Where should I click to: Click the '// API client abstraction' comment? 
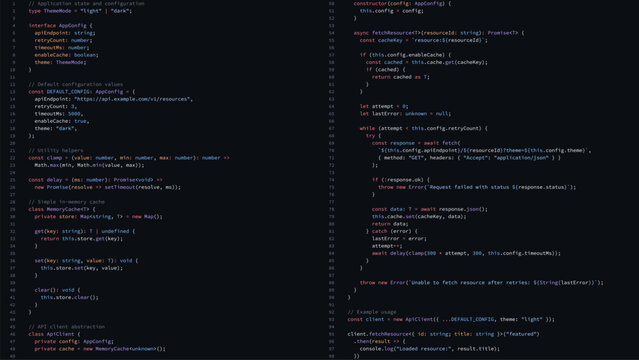coord(66,327)
